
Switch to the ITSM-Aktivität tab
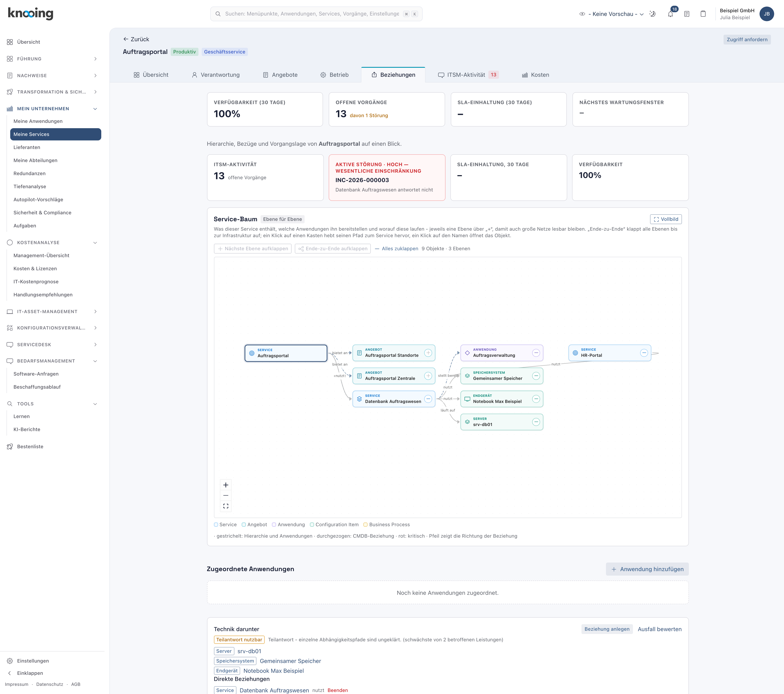coord(468,75)
